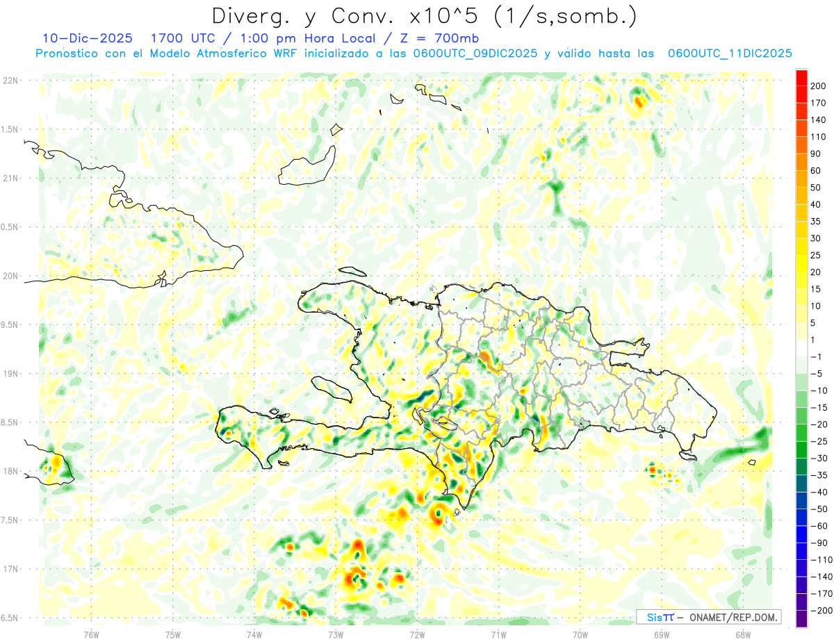Click the 7.5N latitude axis label
834x644 pixels.
coord(10,520)
